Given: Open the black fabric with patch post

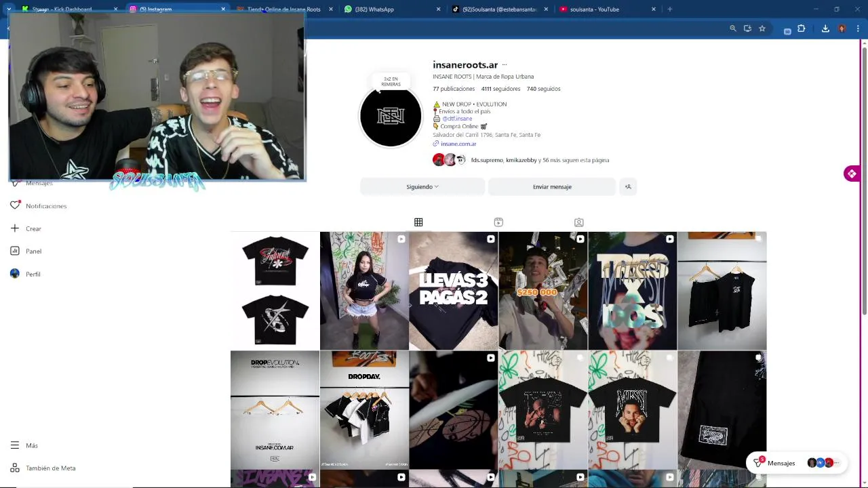Looking at the screenshot, I should click(722, 409).
